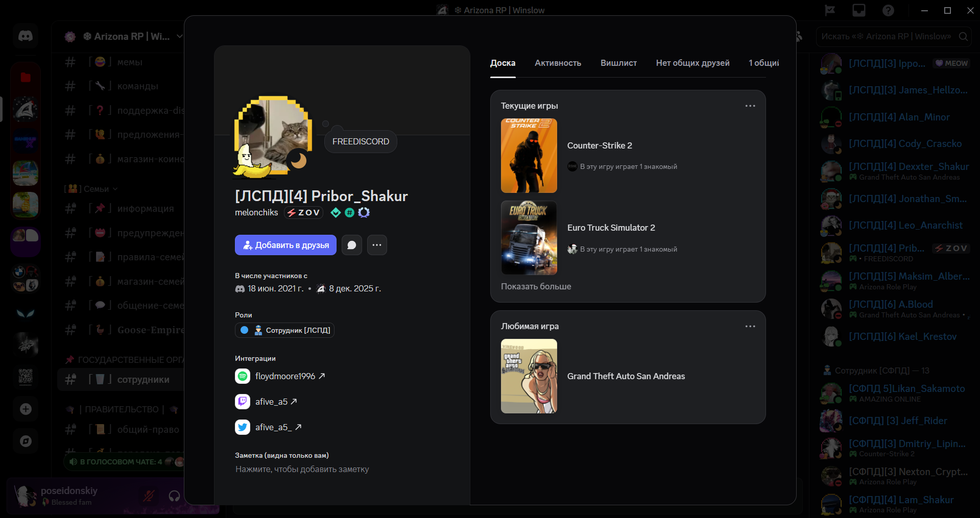Open the discover servers compass icon
The image size is (980, 518).
click(26, 441)
